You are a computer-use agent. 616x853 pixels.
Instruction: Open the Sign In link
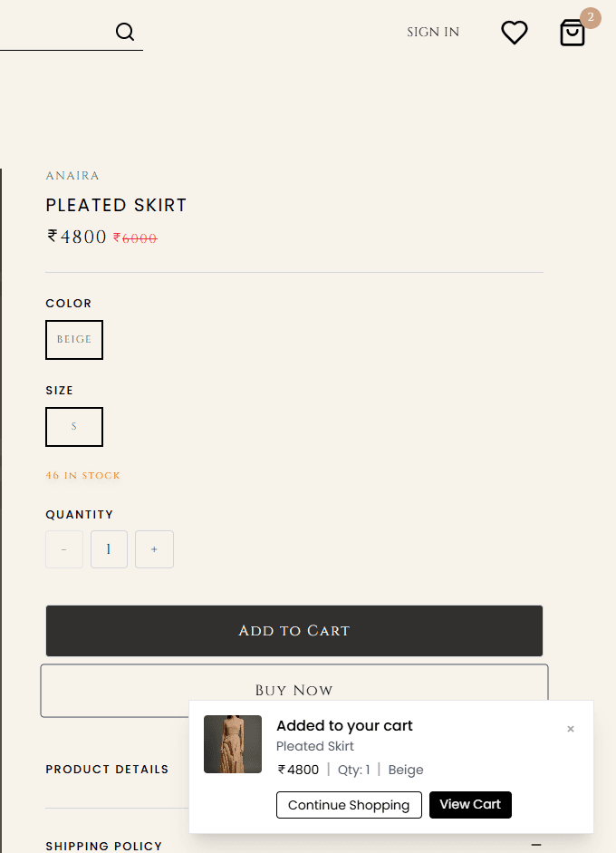coord(433,33)
